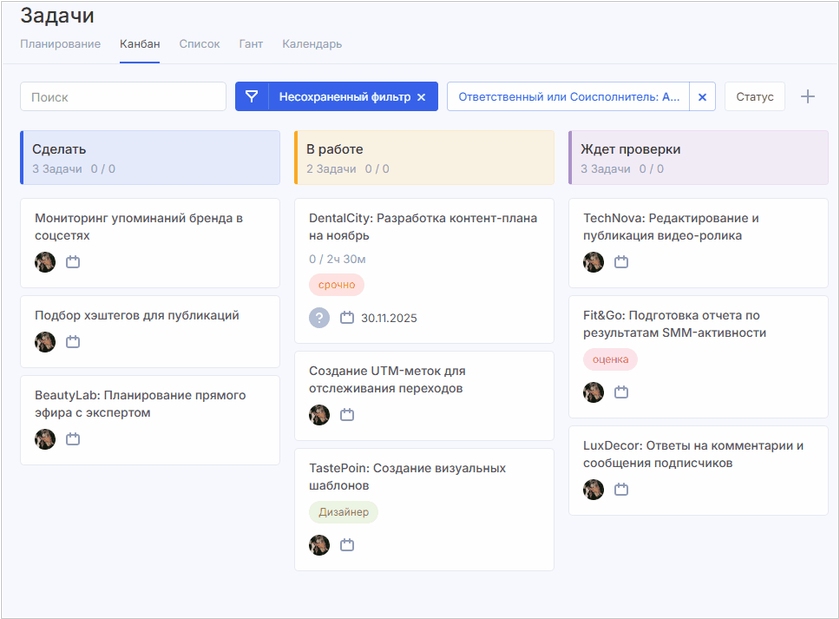Click assignee avatar on Подбор хэштегов card

[45, 342]
